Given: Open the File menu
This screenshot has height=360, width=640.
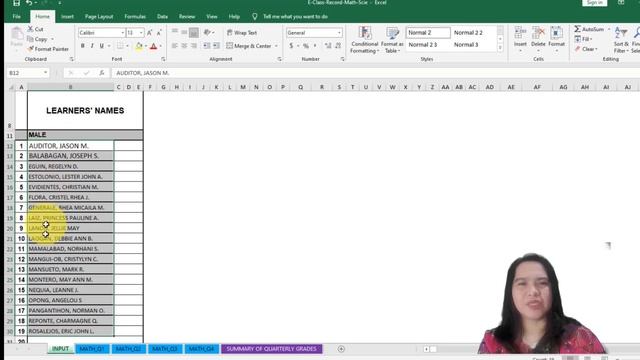Looking at the screenshot, I should [x=17, y=17].
